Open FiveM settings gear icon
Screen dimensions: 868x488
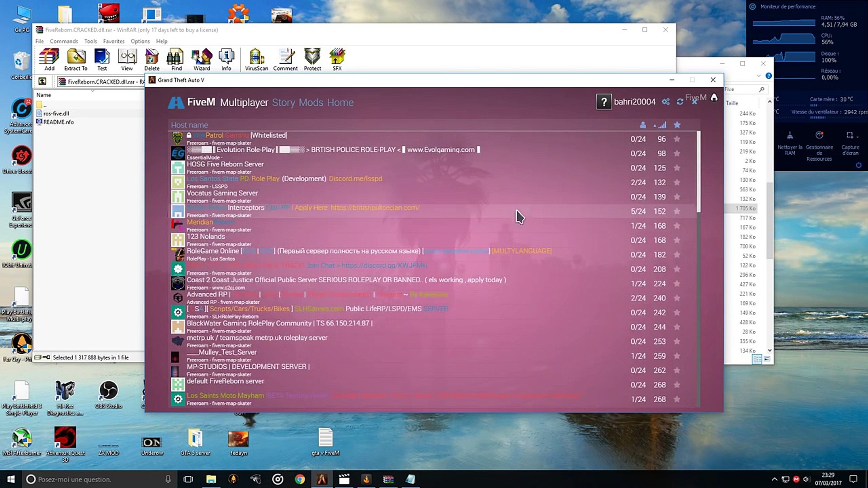pyautogui.click(x=665, y=102)
